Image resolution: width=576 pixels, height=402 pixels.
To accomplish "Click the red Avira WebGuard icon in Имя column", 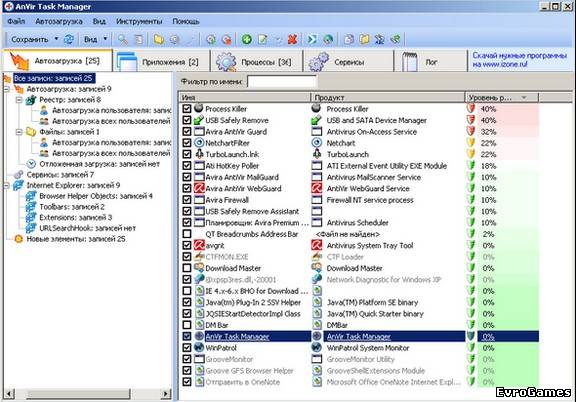I will coord(199,188).
